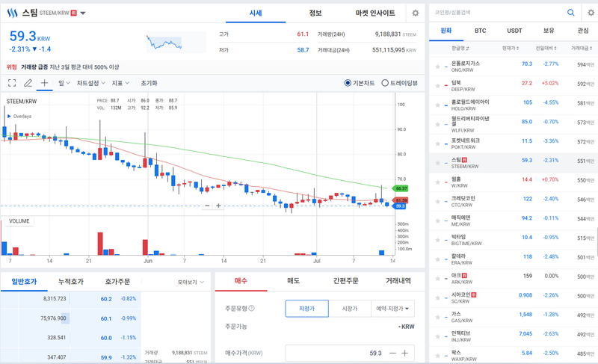598x364 pixels.
Task: Click the coin search magnifier icon
Action: point(570,13)
